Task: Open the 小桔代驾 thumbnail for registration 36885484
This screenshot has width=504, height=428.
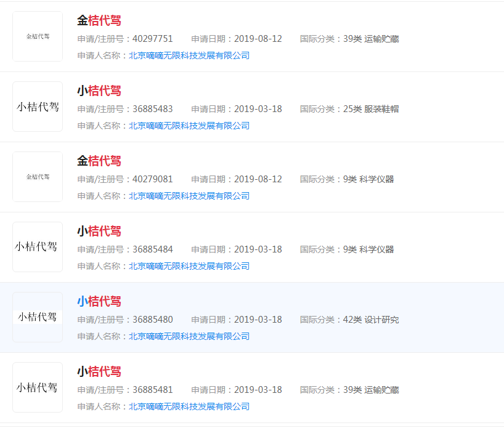Action: [38, 247]
